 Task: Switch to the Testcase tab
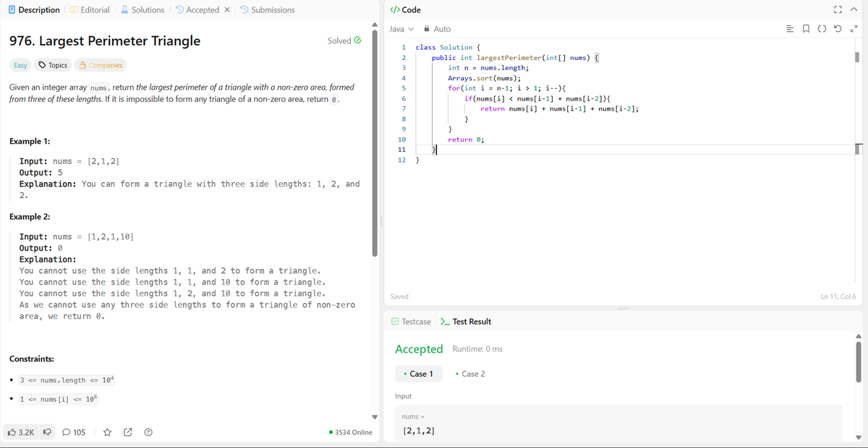(411, 322)
